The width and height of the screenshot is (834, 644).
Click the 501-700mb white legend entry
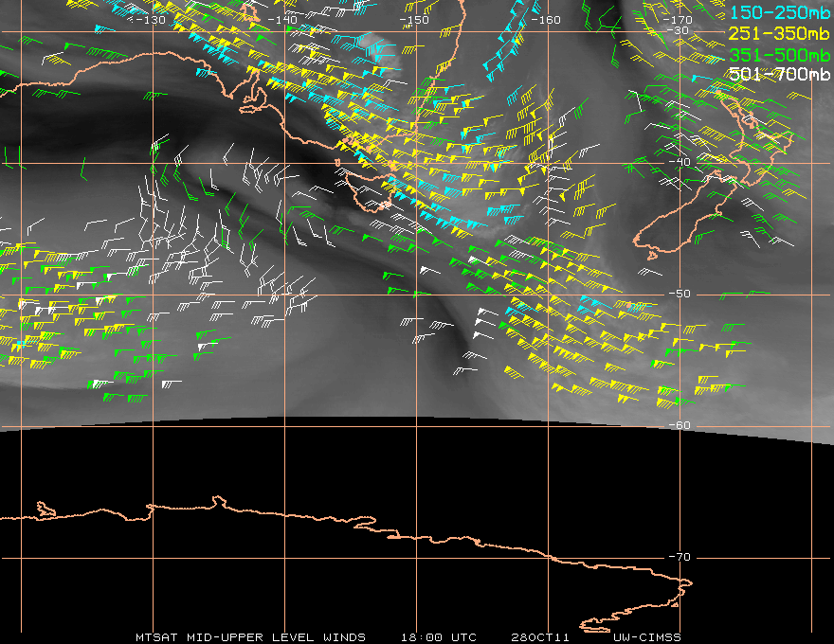(x=779, y=74)
